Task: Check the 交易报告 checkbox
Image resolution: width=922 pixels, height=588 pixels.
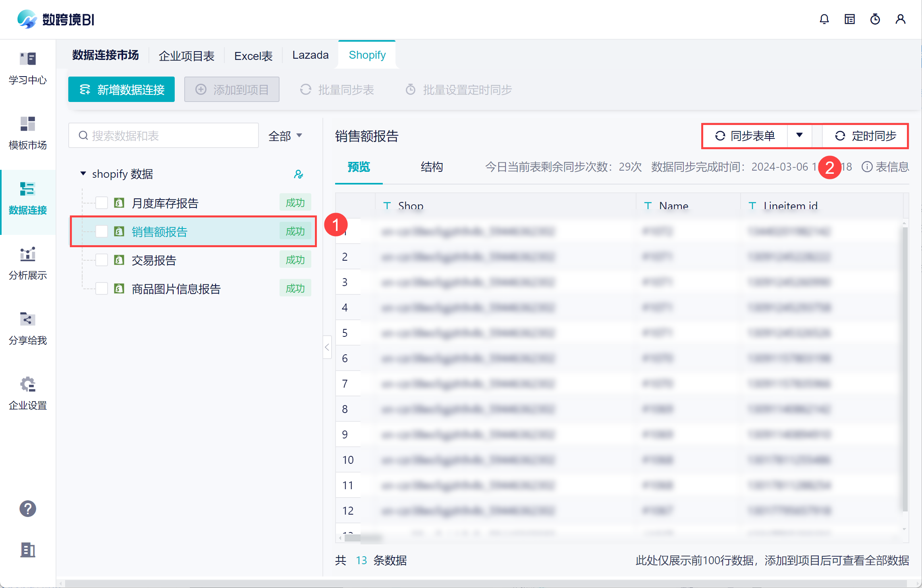Action: point(102,260)
